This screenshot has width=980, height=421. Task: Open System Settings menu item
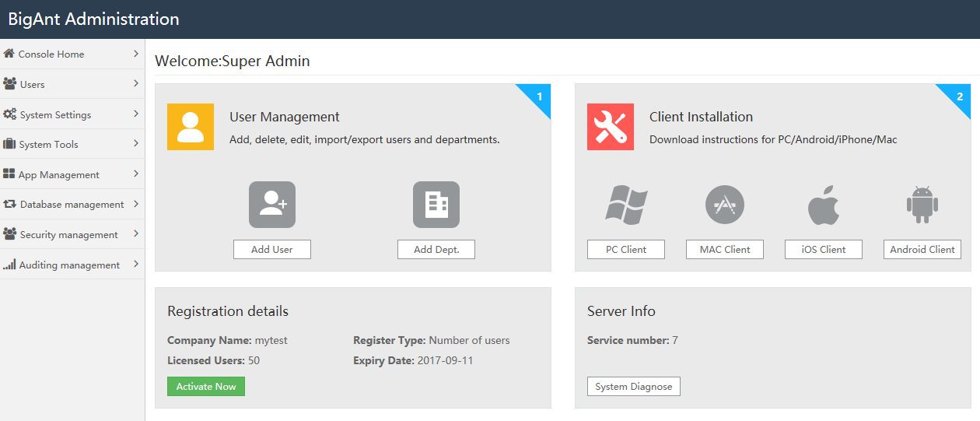pos(72,114)
